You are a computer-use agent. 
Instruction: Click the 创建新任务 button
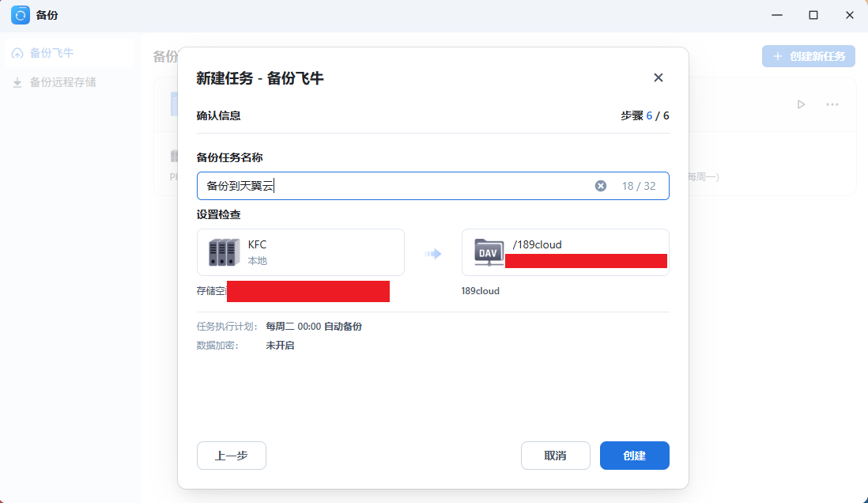pos(808,56)
